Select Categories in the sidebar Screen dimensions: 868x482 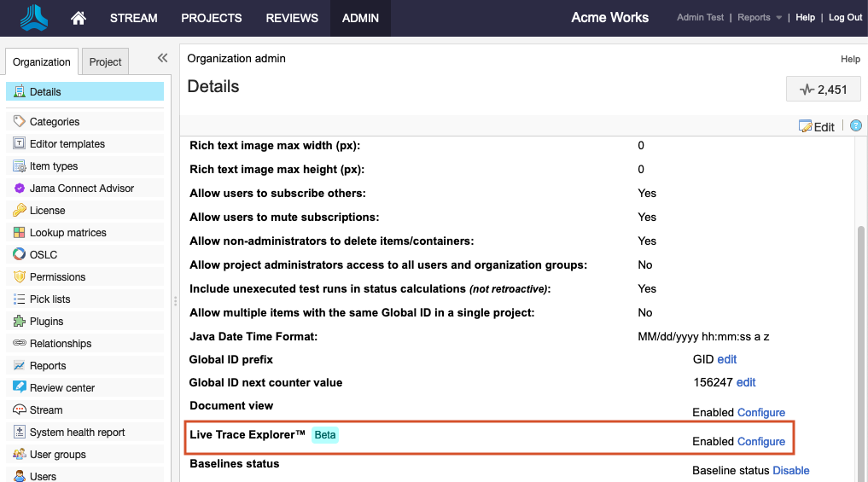[x=84, y=121]
